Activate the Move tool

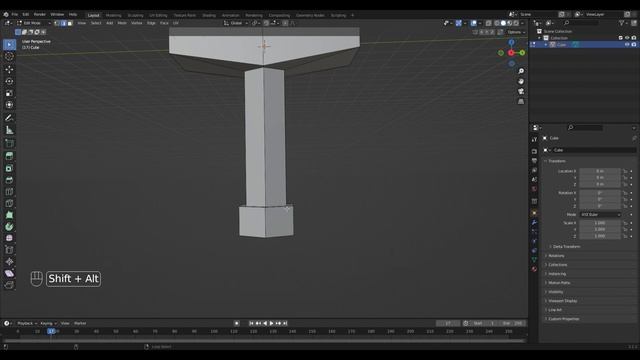tap(9, 69)
